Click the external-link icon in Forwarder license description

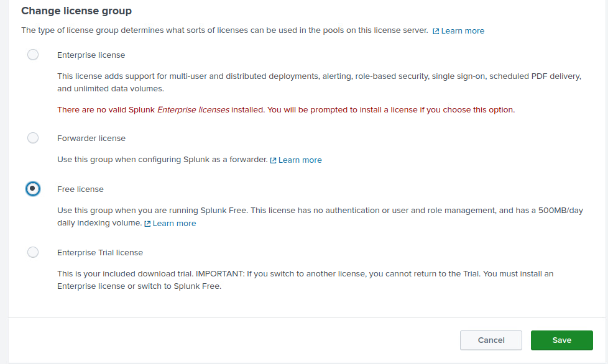pos(273,160)
